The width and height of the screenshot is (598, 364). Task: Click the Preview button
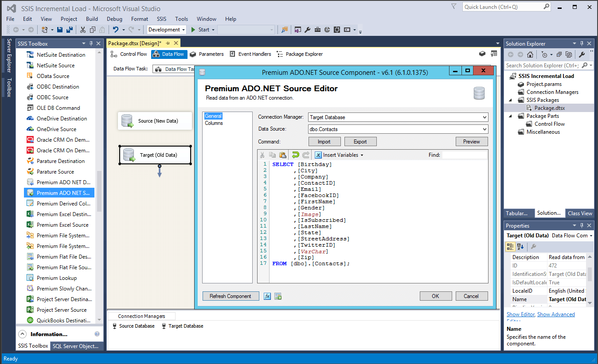tap(472, 142)
